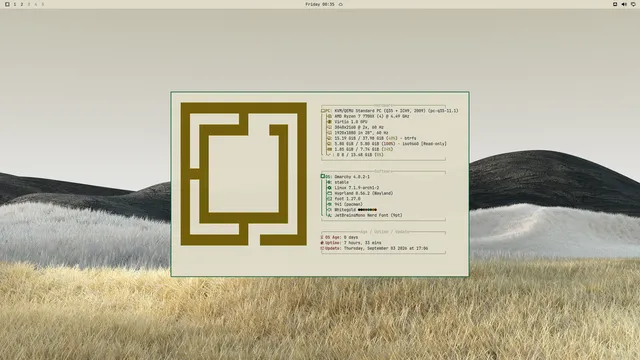The height and width of the screenshot is (360, 640).
Task: Click the GPU icon beside Virtio 1.0 GPU
Action: click(329, 122)
